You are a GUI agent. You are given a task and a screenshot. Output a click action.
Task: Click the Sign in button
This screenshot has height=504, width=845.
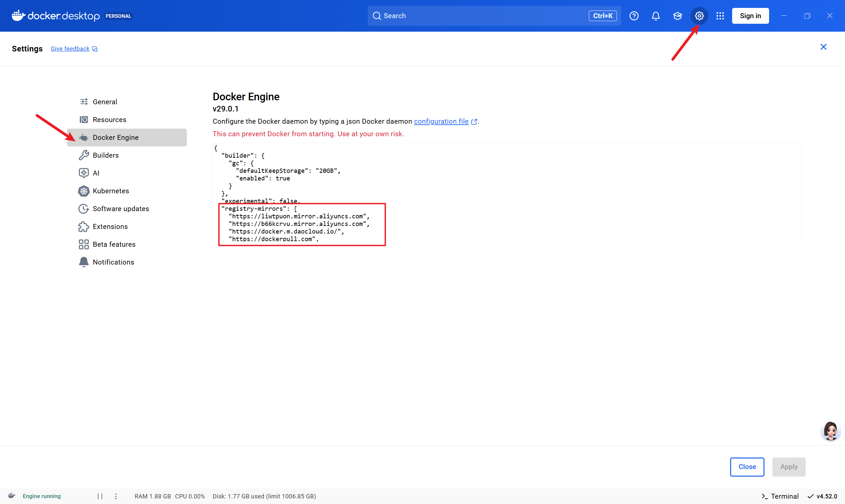point(750,16)
